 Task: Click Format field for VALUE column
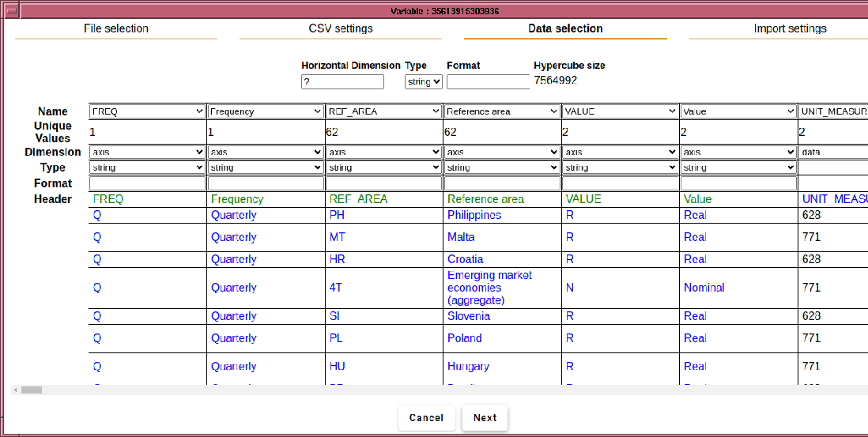point(620,183)
